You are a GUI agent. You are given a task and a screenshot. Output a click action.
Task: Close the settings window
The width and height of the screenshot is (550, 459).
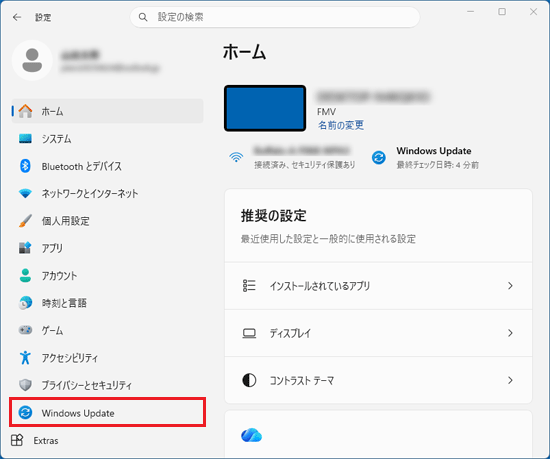click(533, 12)
